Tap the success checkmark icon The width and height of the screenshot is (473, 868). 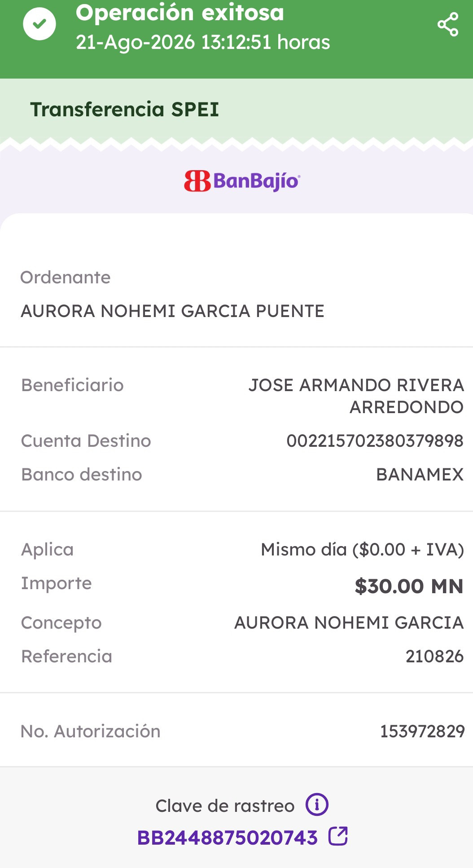39,24
